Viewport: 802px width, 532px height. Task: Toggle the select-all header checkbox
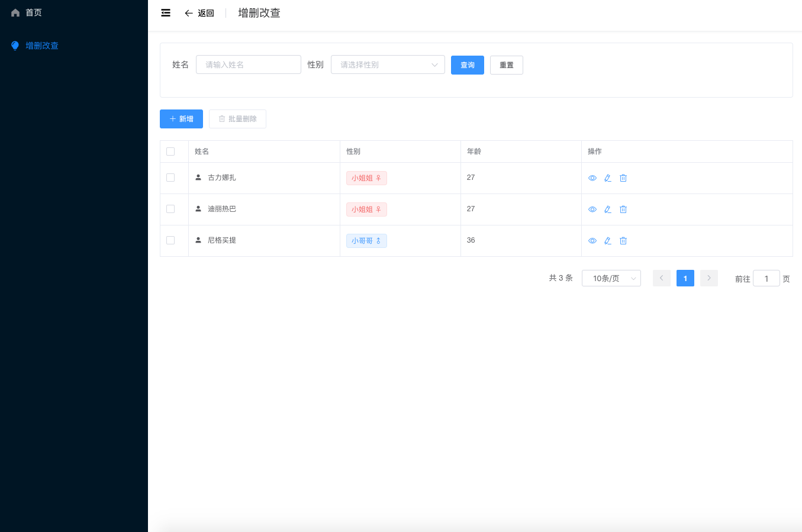pos(170,151)
